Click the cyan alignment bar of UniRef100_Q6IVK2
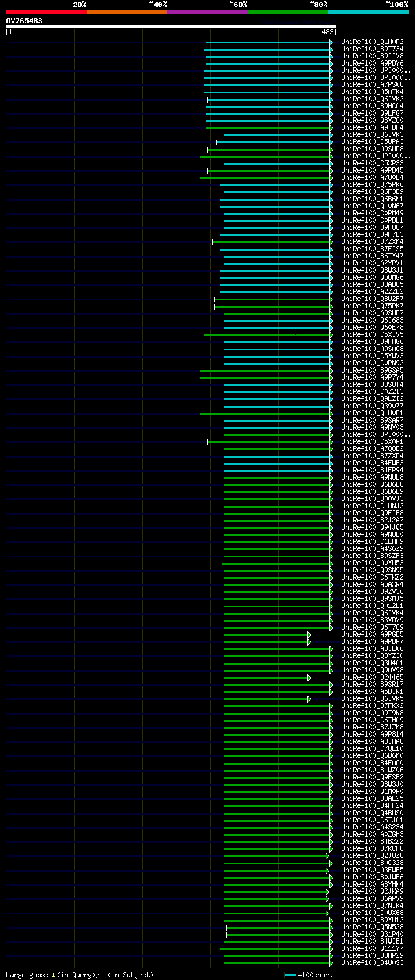The width and height of the screenshot is (415, 980). [270, 99]
